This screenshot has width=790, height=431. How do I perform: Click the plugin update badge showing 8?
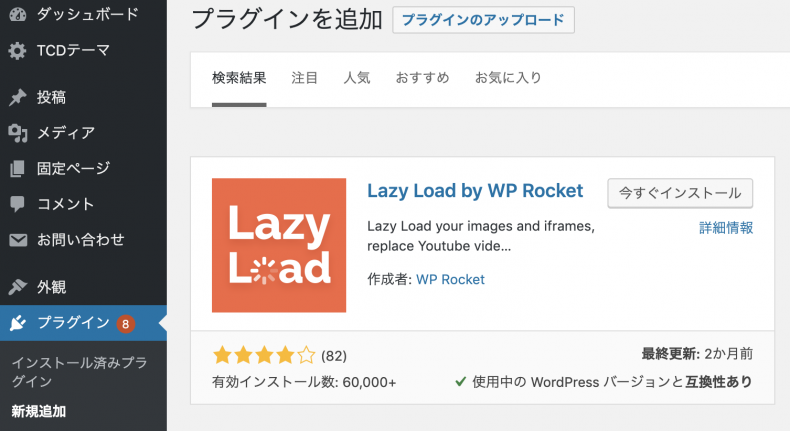[125, 324]
